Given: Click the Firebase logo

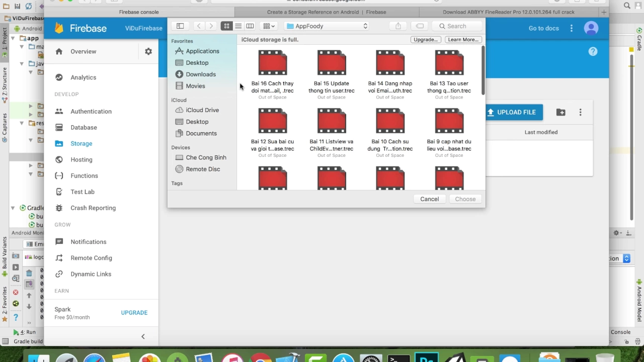Looking at the screenshot, I should (x=80, y=28).
